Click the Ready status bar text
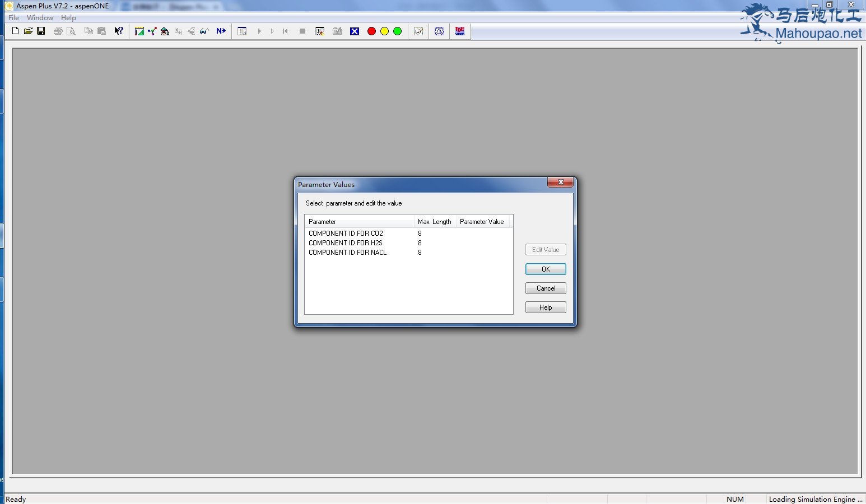Screen dimensions: 866x504 click(16, 500)
